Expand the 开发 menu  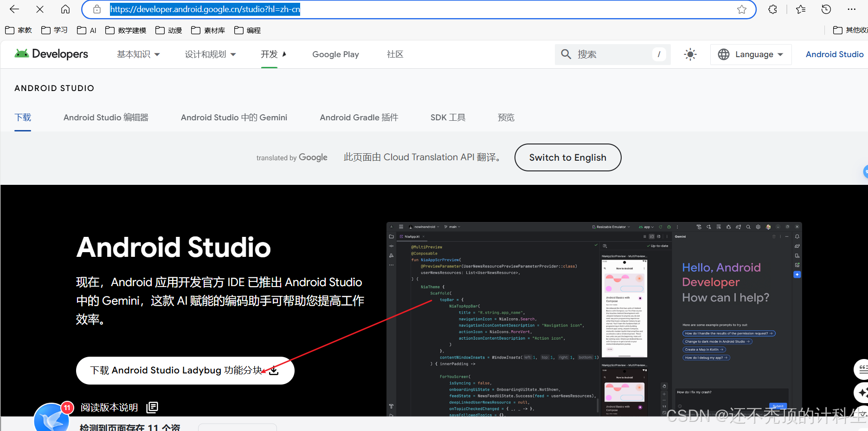pyautogui.click(x=273, y=54)
